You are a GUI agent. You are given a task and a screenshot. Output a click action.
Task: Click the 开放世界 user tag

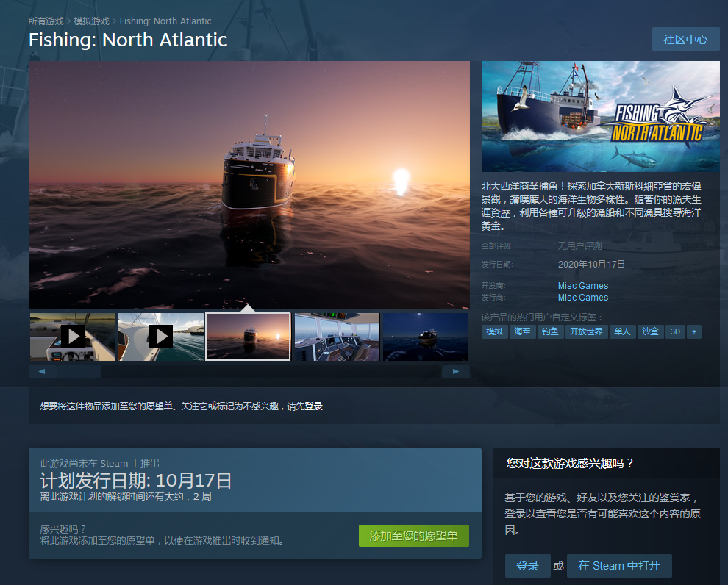pyautogui.click(x=586, y=331)
